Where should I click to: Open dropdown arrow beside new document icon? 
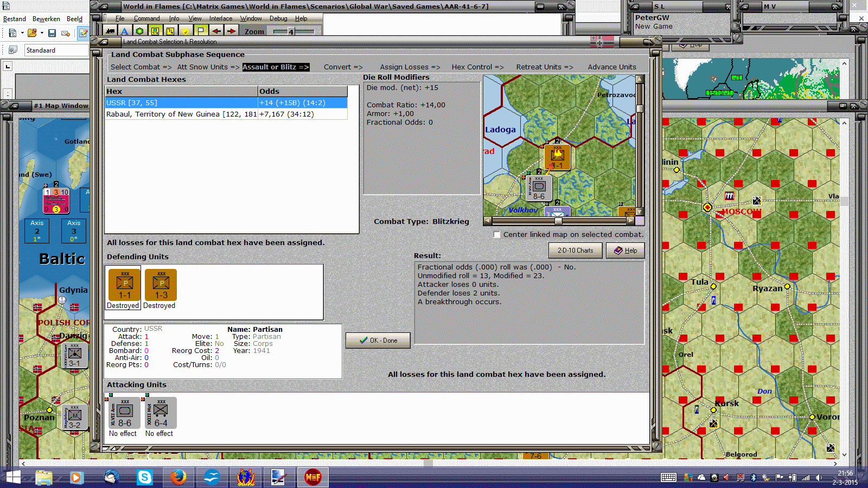[22, 33]
